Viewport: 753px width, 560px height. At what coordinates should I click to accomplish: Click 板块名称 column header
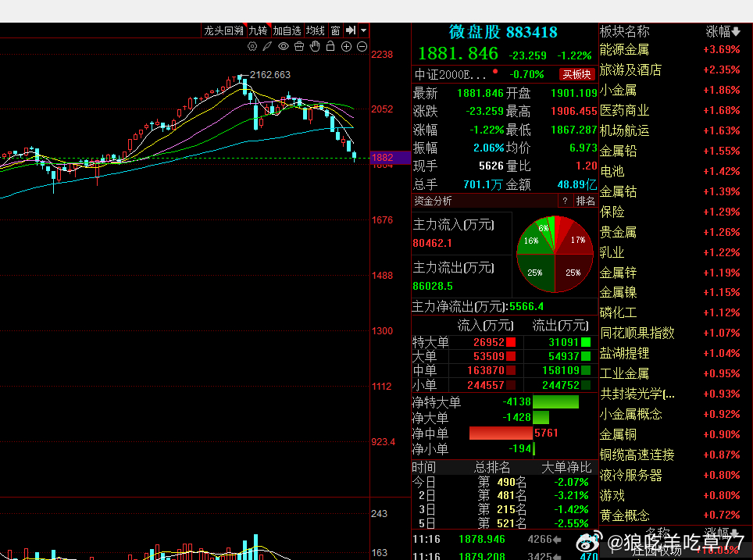(624, 32)
